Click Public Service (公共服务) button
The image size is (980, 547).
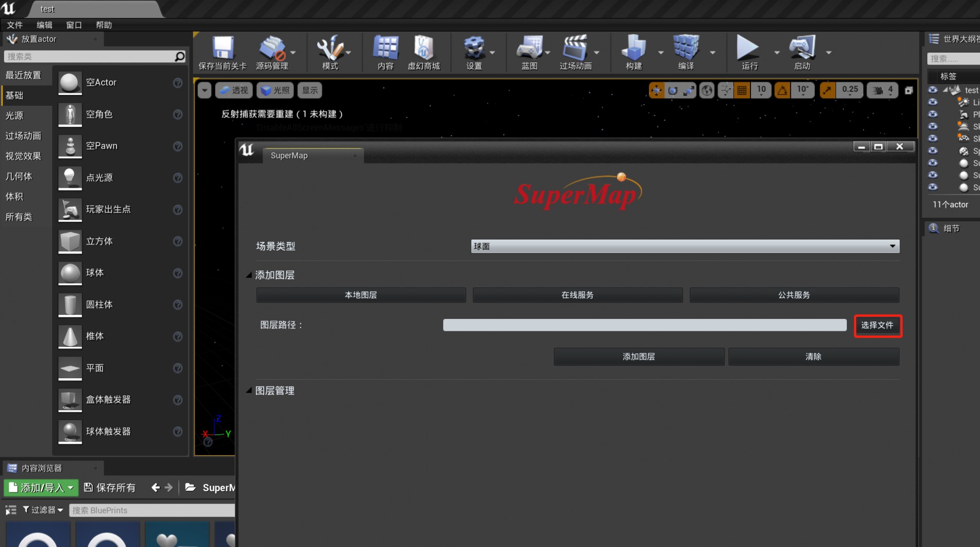(x=794, y=295)
